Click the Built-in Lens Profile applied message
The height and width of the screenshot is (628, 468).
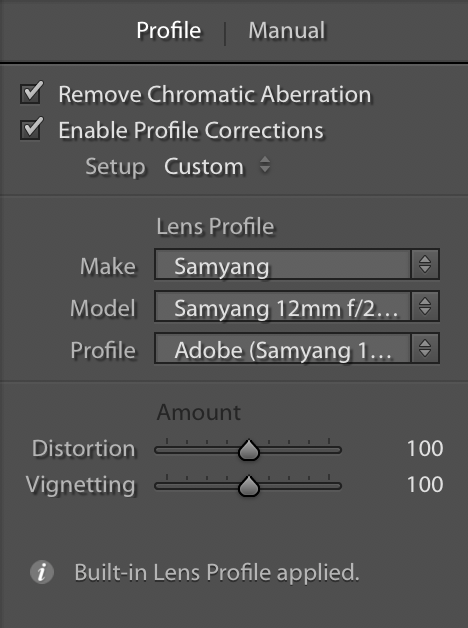[x=217, y=572]
